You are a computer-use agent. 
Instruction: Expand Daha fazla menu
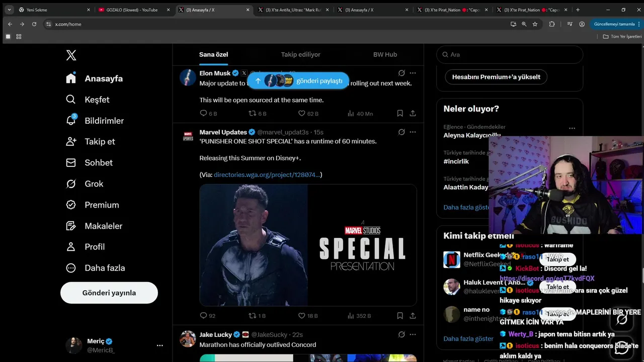pyautogui.click(x=95, y=268)
